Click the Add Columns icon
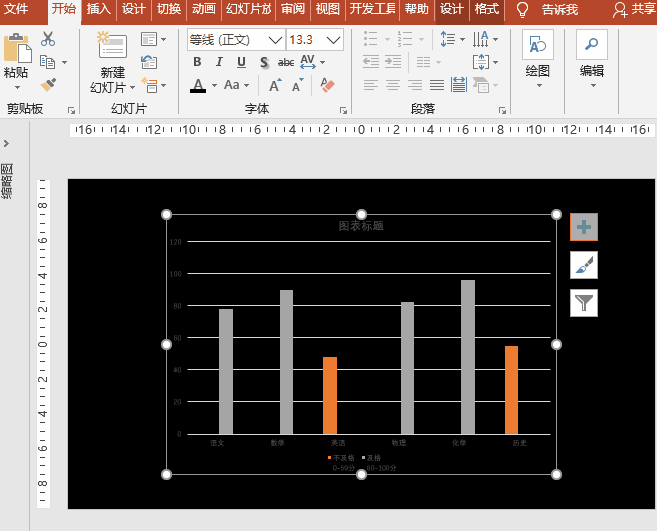The image size is (657, 531). point(424,62)
